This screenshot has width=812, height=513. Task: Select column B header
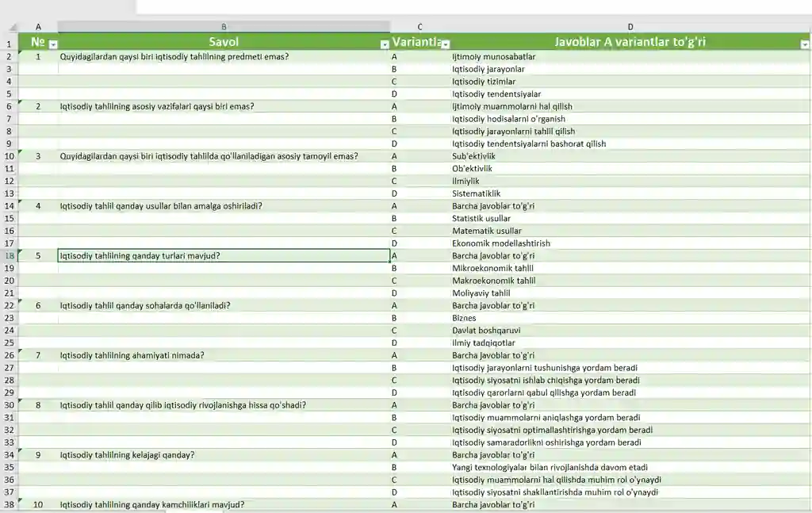[x=224, y=26]
